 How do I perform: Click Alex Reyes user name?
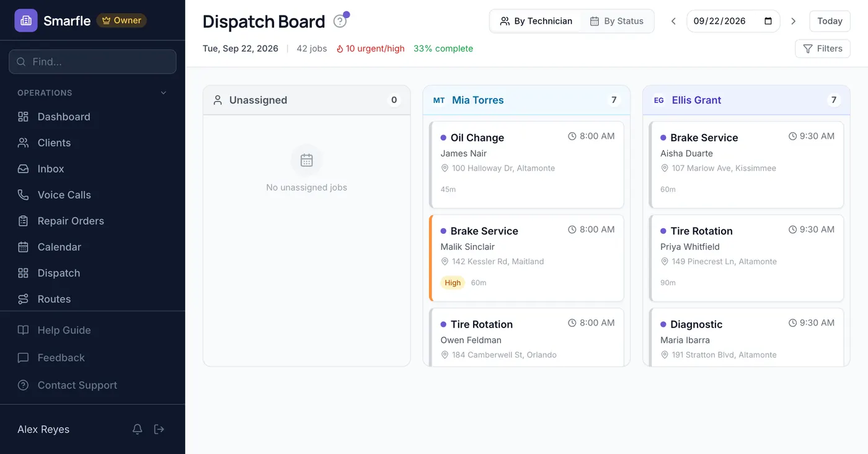click(x=43, y=429)
